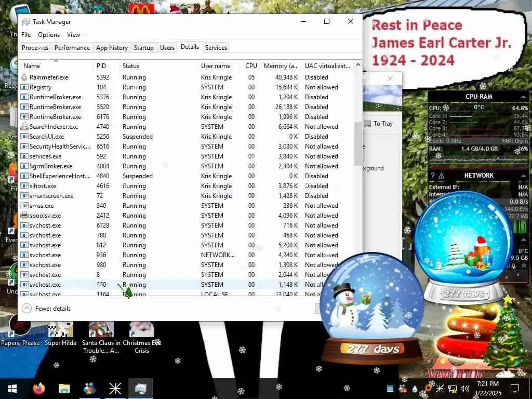The image size is (532, 399).
Task: Select the SecurityHealthService row
Action: 186,146
